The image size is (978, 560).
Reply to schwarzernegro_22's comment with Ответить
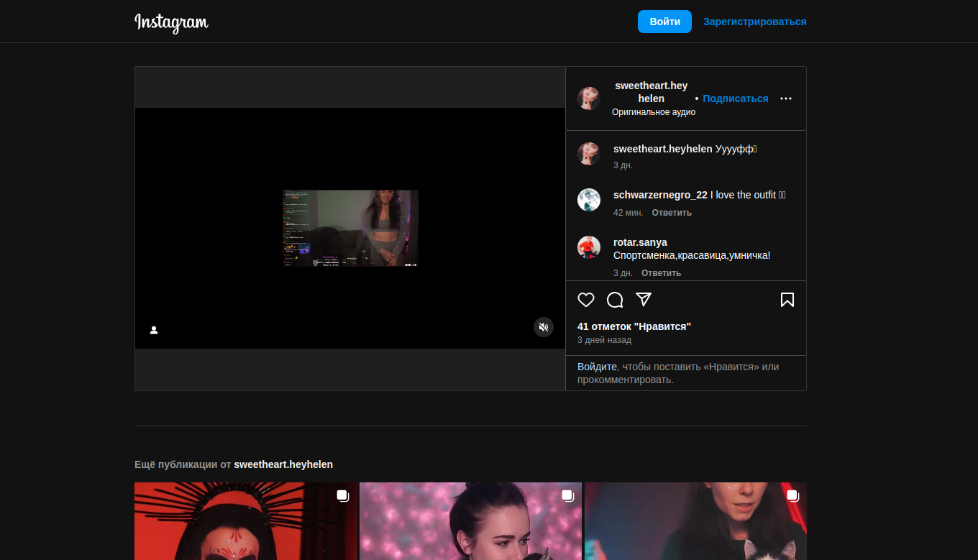pyautogui.click(x=672, y=213)
